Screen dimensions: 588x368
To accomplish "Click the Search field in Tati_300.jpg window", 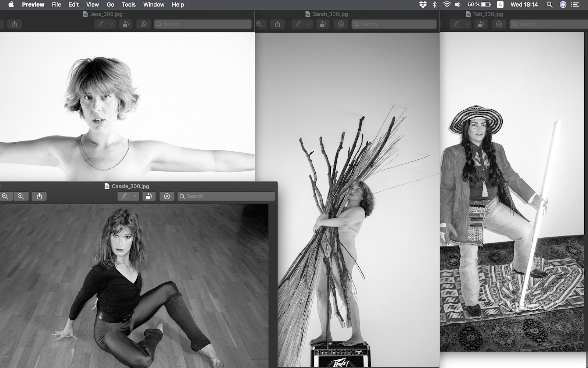I will point(549,24).
